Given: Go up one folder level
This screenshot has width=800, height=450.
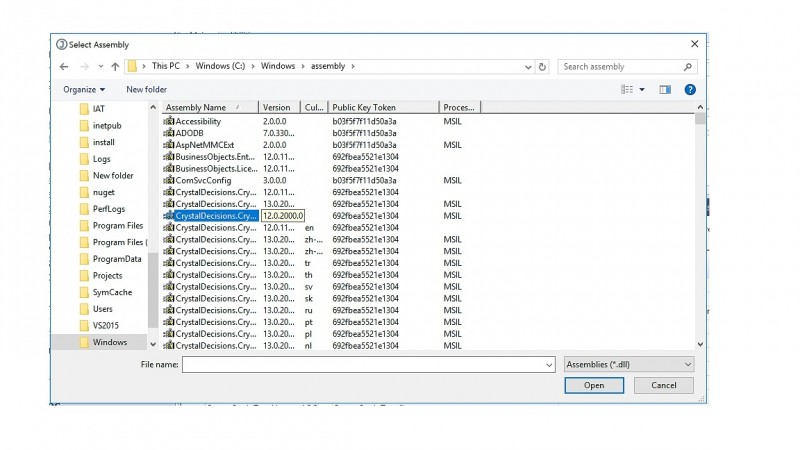Looking at the screenshot, I should point(115,67).
